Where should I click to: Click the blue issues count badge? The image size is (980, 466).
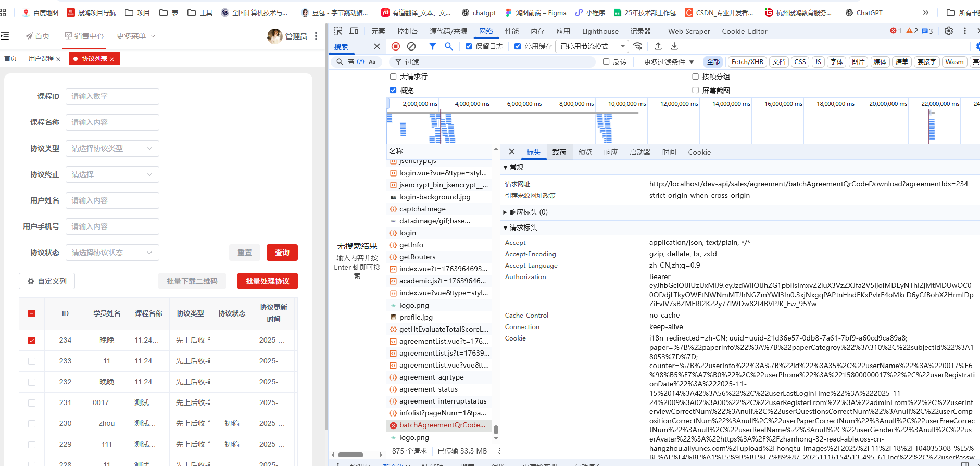(x=927, y=31)
